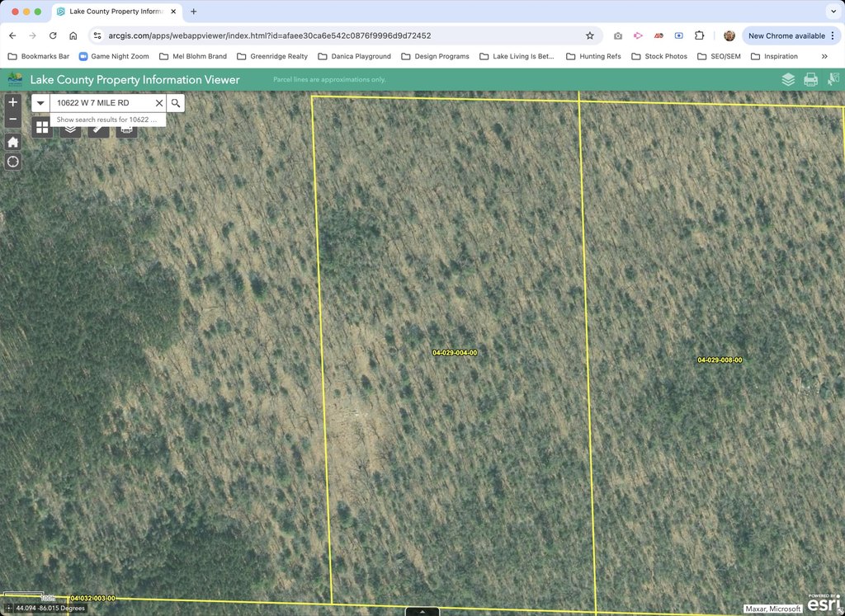Expand the attribute table at bottom
The width and height of the screenshot is (845, 616).
422,612
